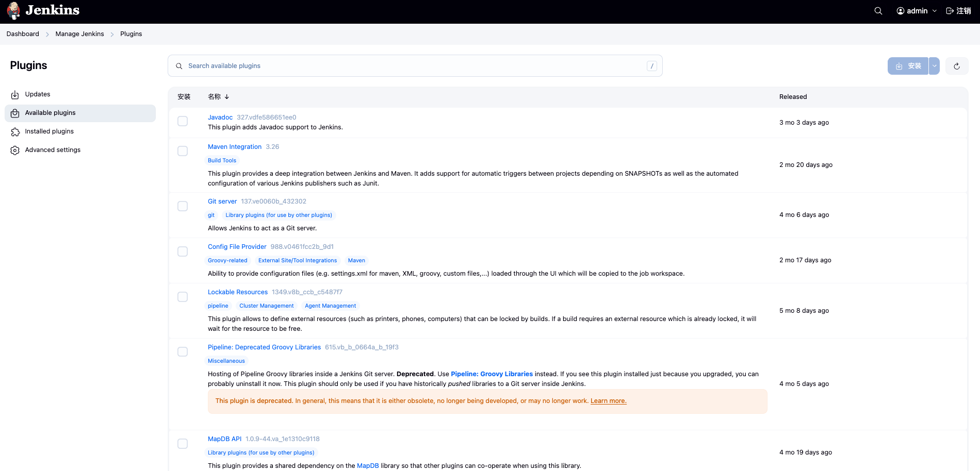This screenshot has height=471, width=980.
Task: Click the Updates download icon in sidebar
Action: [x=15, y=95]
